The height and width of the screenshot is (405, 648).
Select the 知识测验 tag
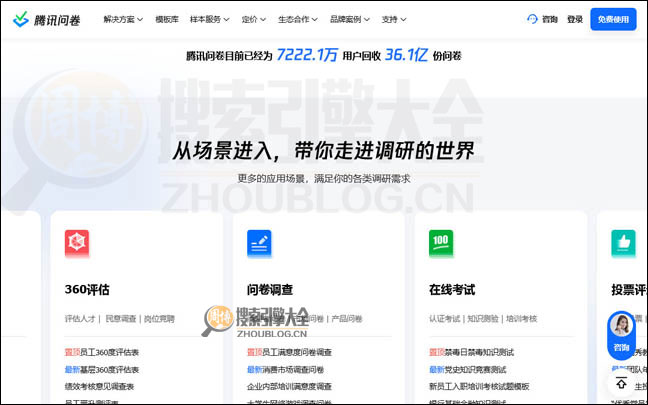483,319
